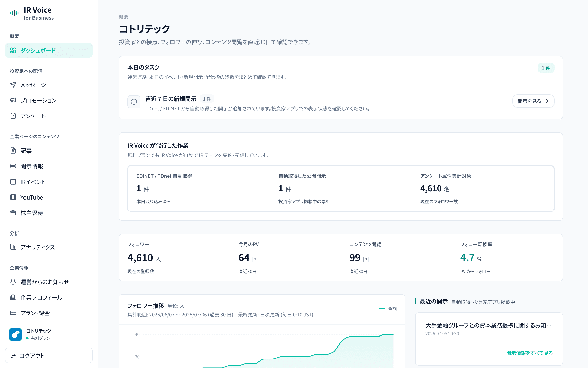Click the ログアウト exit arrow icon
588x368 pixels.
point(13,356)
